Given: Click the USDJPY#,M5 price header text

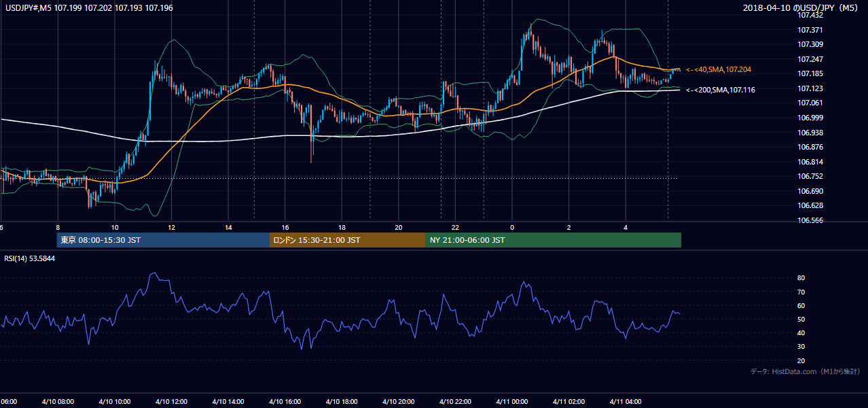Looking at the screenshot, I should coord(88,8).
